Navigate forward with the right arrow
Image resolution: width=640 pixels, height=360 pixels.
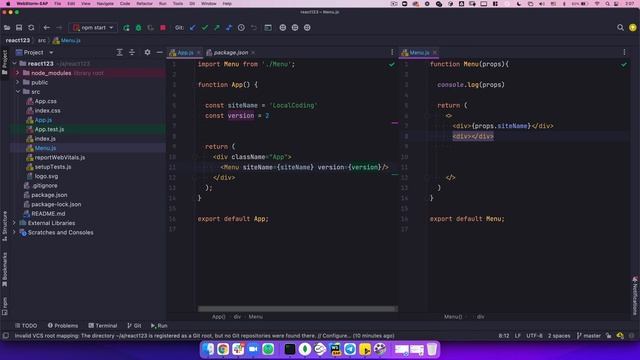click(x=59, y=28)
